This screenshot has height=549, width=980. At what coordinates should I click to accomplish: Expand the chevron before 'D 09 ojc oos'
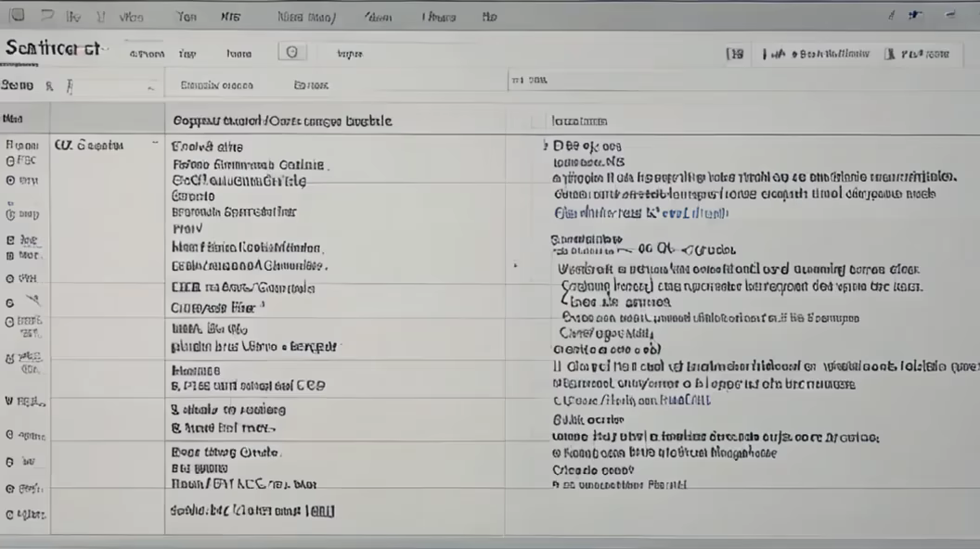tap(545, 146)
